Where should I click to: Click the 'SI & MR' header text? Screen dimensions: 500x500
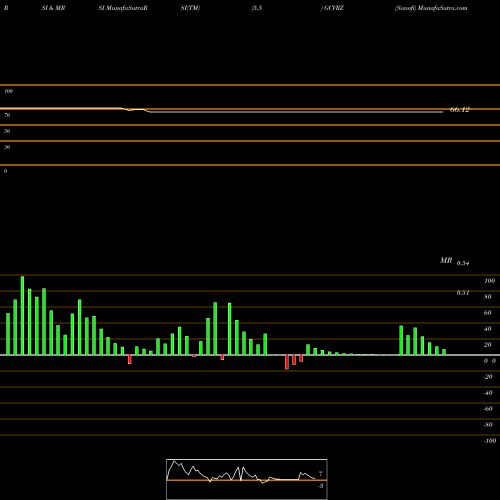point(53,8)
